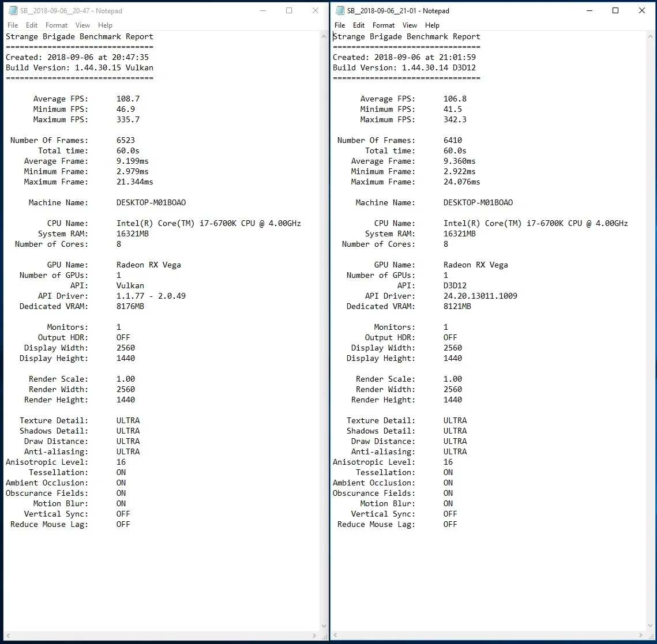This screenshot has height=644, width=657.
Task: Click the API Driver value 1.1.77 - 2.0.49
Action: click(x=151, y=296)
